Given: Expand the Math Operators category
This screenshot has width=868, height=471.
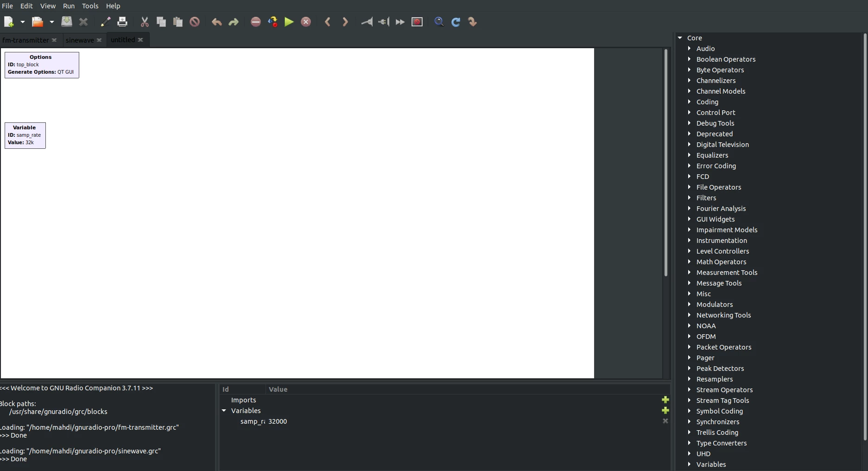Looking at the screenshot, I should (689, 262).
